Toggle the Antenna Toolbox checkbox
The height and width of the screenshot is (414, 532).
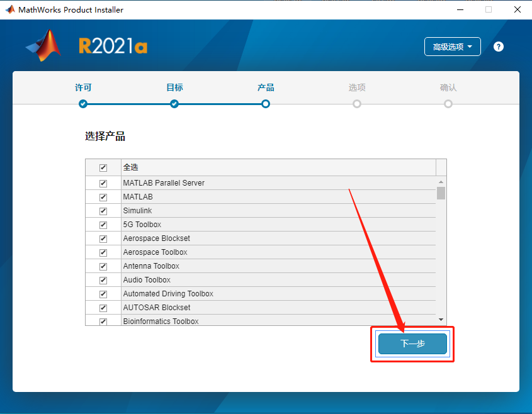click(103, 267)
